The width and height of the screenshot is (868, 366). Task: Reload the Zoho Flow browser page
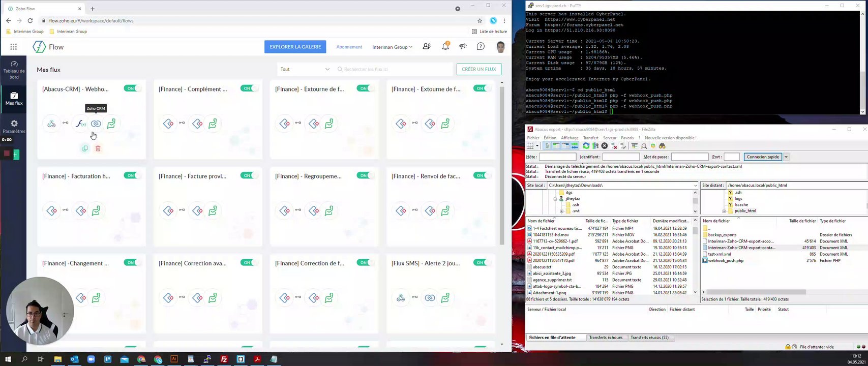click(x=30, y=21)
